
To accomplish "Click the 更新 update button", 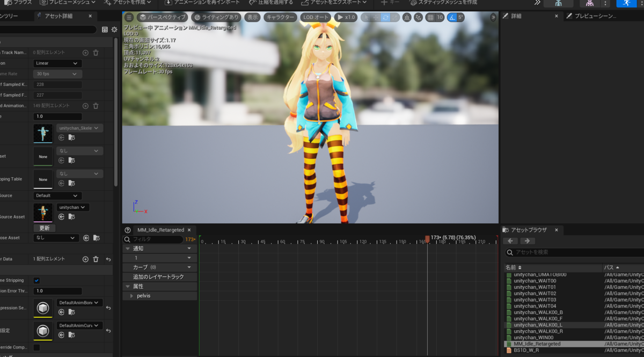I will (44, 228).
